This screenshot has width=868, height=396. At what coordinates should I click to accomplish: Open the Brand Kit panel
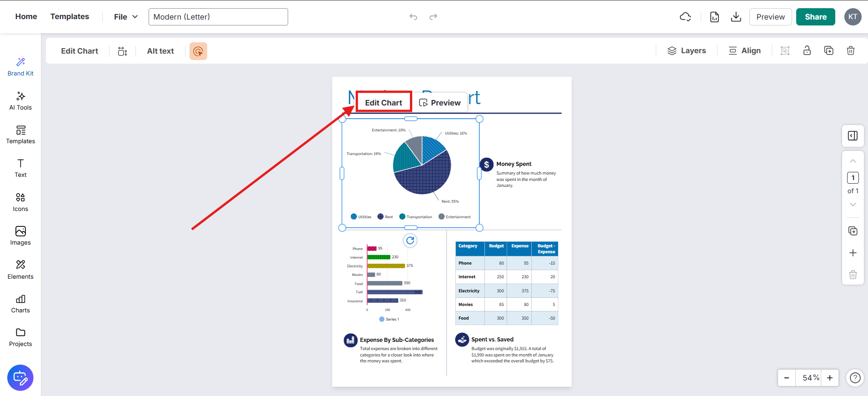20,67
